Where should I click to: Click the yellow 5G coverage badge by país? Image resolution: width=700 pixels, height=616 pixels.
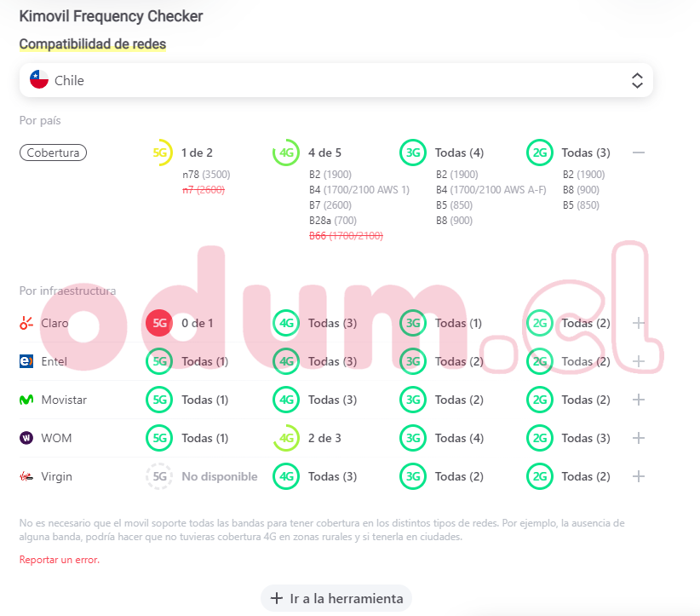161,153
